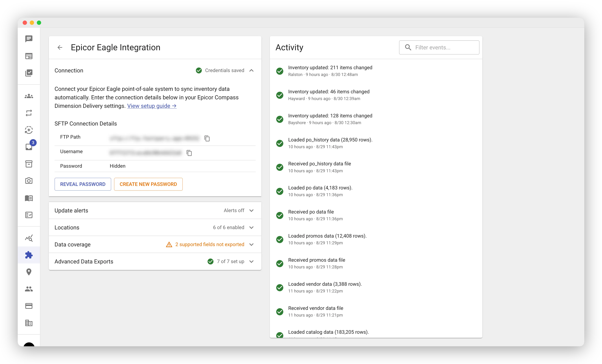Click the 6 of 6 enabled status
The width and height of the screenshot is (602, 364).
point(228,227)
